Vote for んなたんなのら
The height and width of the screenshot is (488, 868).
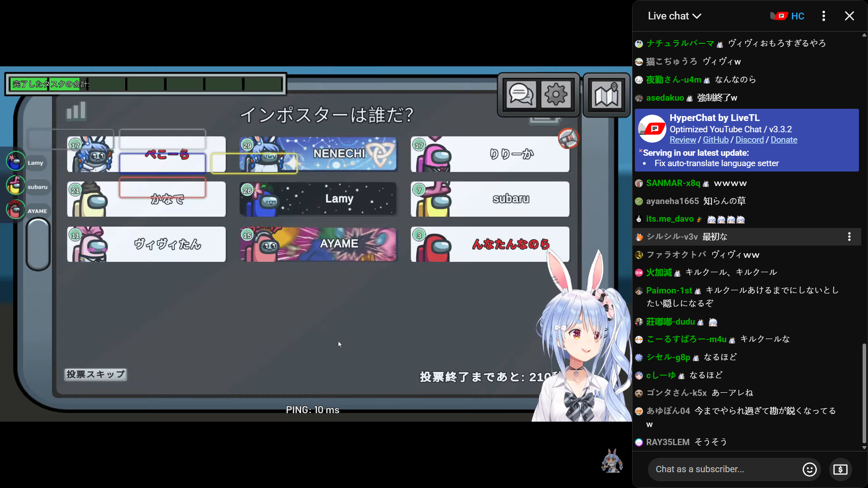(x=490, y=244)
